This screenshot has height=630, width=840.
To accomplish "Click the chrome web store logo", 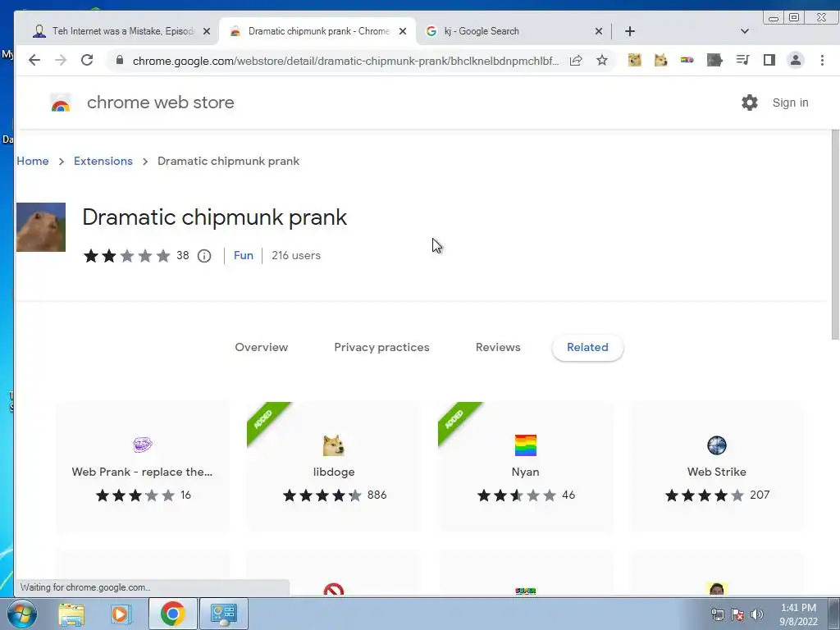I will pos(61,103).
